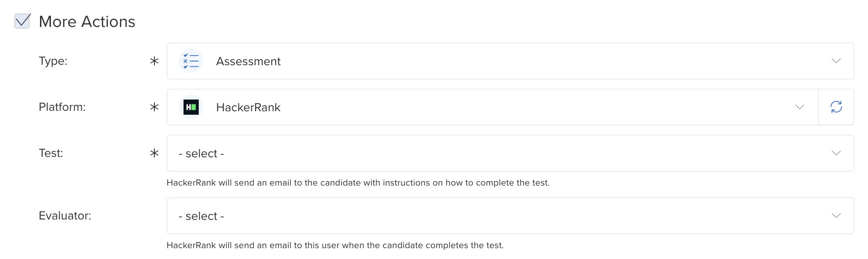Refresh the platform list with the sync icon

click(836, 107)
